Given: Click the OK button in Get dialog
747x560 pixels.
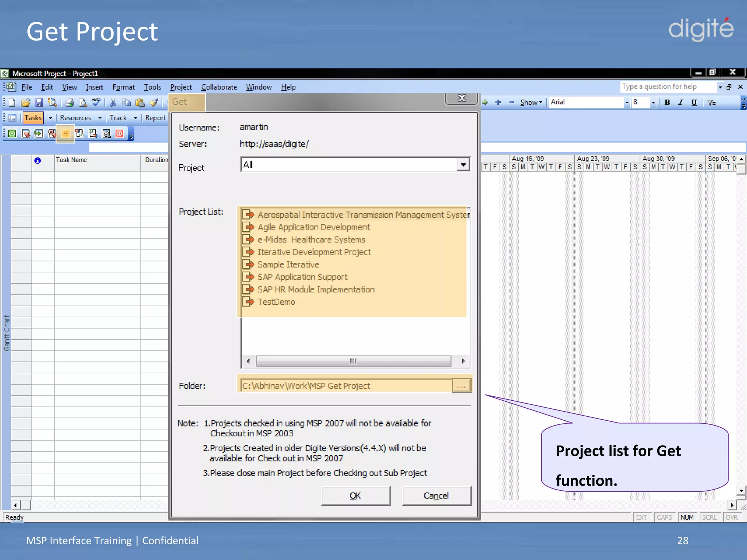Looking at the screenshot, I should click(x=356, y=495).
